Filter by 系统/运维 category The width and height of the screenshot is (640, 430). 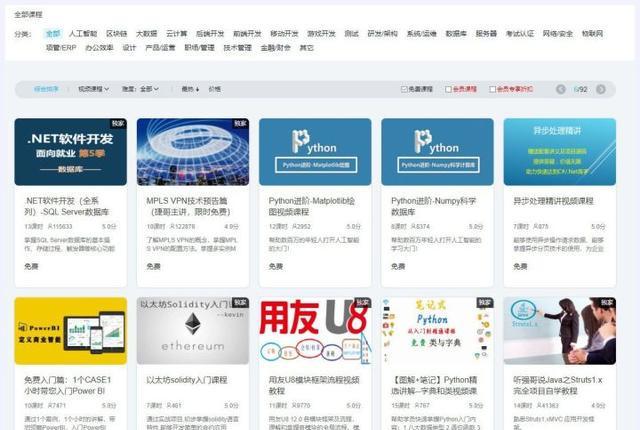click(x=422, y=33)
